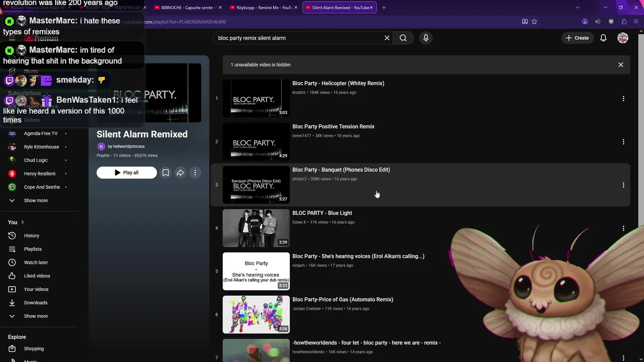Image resolution: width=644 pixels, height=362 pixels.
Task: Play all videos in playlist
Action: [126, 172]
